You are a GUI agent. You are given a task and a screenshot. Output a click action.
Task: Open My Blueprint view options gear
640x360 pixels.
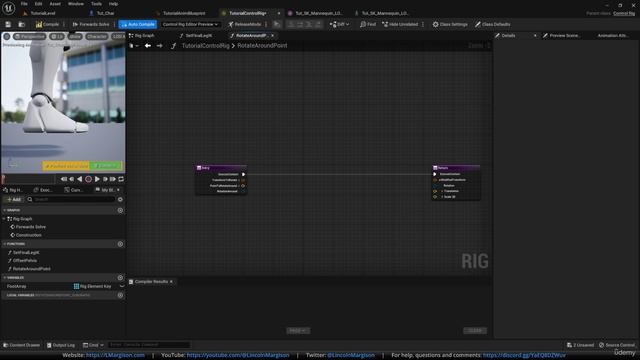120,200
